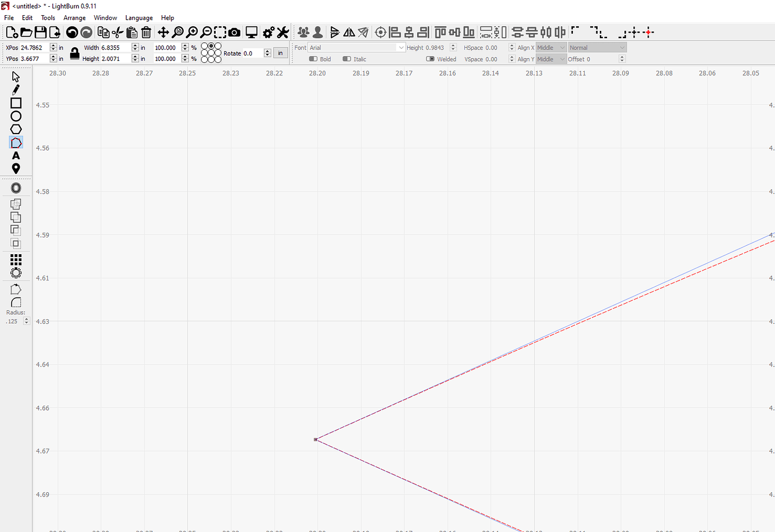Select the Ellipse tool

[x=16, y=116]
